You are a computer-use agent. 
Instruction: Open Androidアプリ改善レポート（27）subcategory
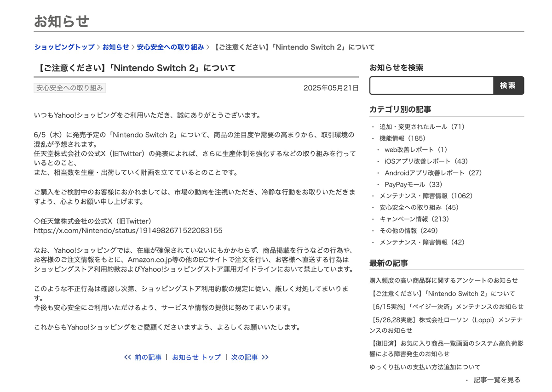coord(433,173)
